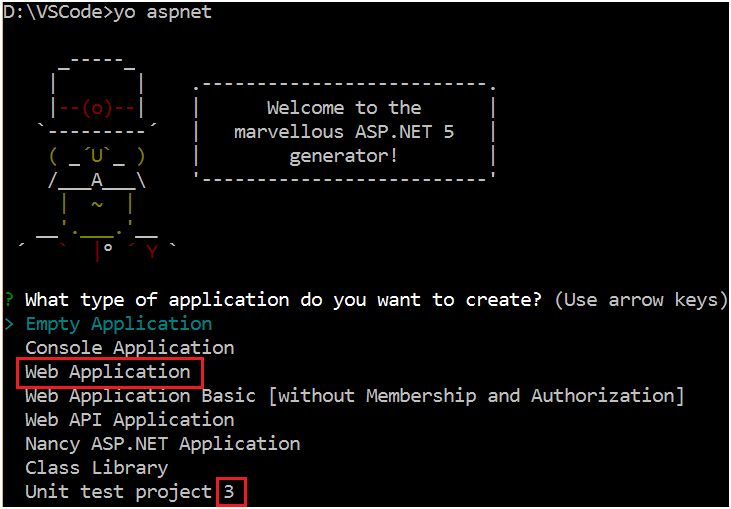The width and height of the screenshot is (731, 509).
Task: Click the Yeoman mascot's yellow face
Action: pos(97,157)
